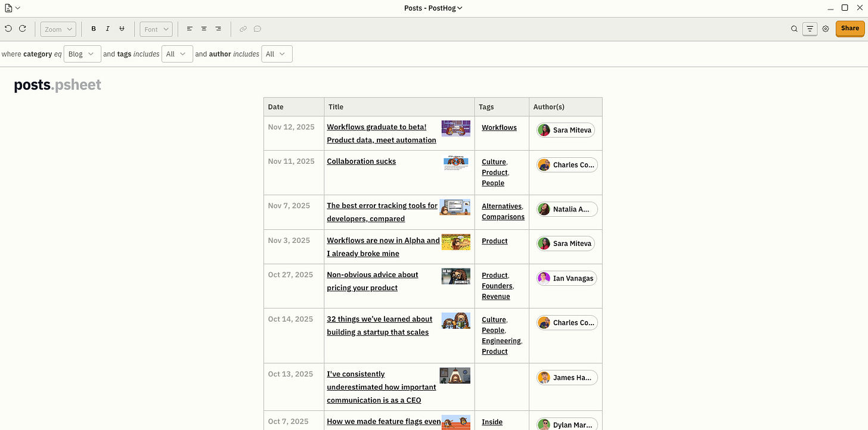Screen dimensions: 868x430
Task: Open Workflows graduate to beta post
Action: tap(382, 133)
